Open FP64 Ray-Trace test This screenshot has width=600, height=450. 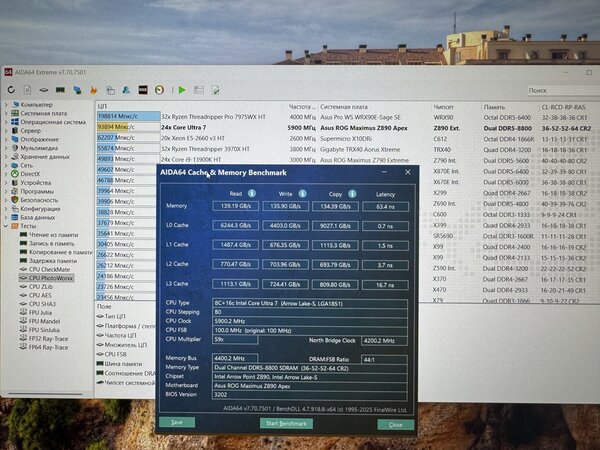tap(49, 347)
